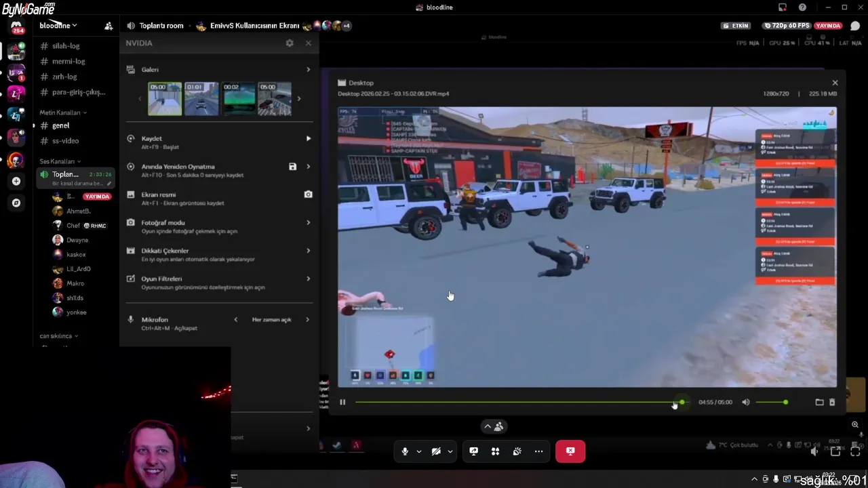Open Ekran resmi entry
868x488 pixels.
[218, 199]
